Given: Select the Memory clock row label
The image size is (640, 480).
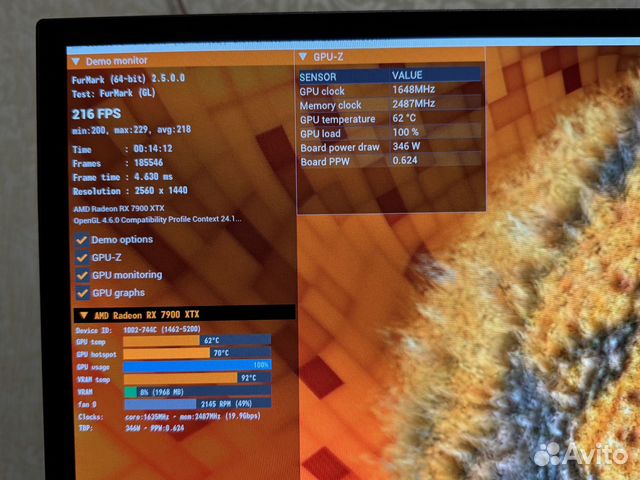Looking at the screenshot, I should (331, 106).
